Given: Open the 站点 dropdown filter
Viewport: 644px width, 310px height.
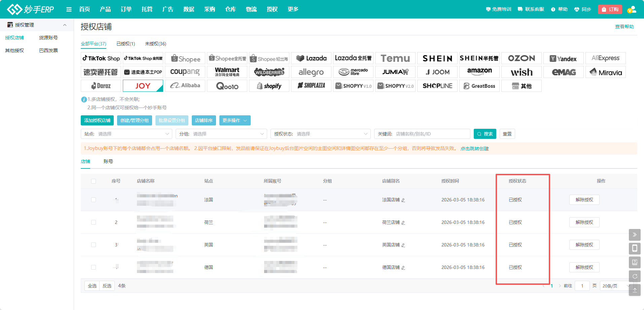Looking at the screenshot, I should point(127,134).
